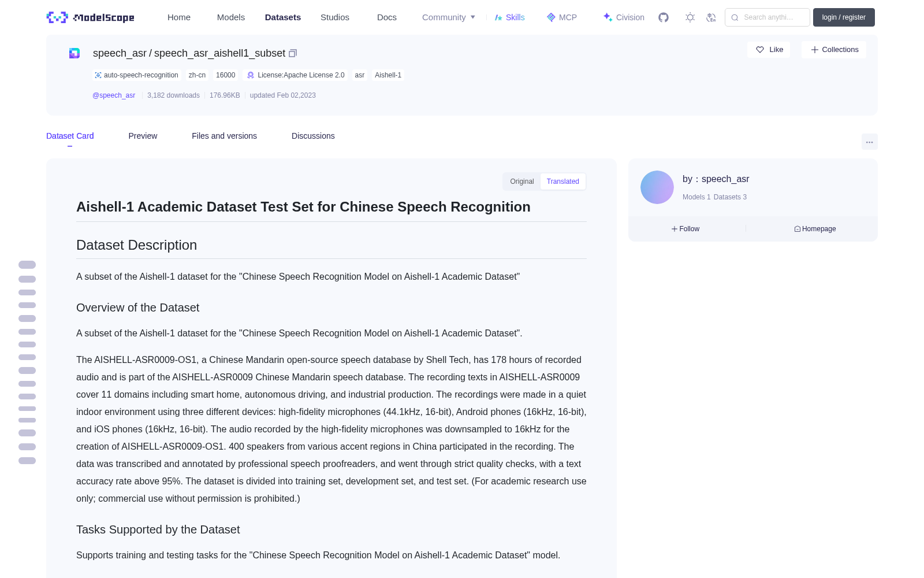Viewport: 924px width, 578px height.
Task: Open the Datasets nav item
Action: 283,17
